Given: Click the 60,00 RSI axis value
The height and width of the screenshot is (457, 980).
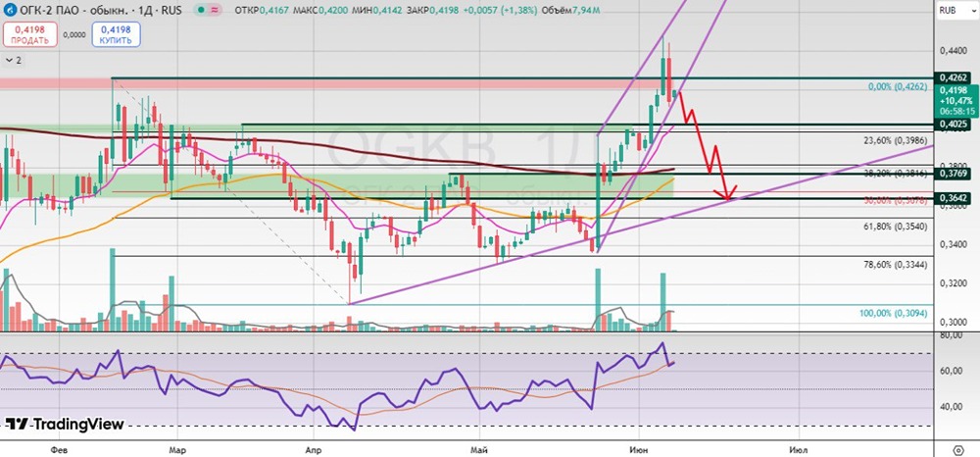Looking at the screenshot, I should [x=950, y=371].
